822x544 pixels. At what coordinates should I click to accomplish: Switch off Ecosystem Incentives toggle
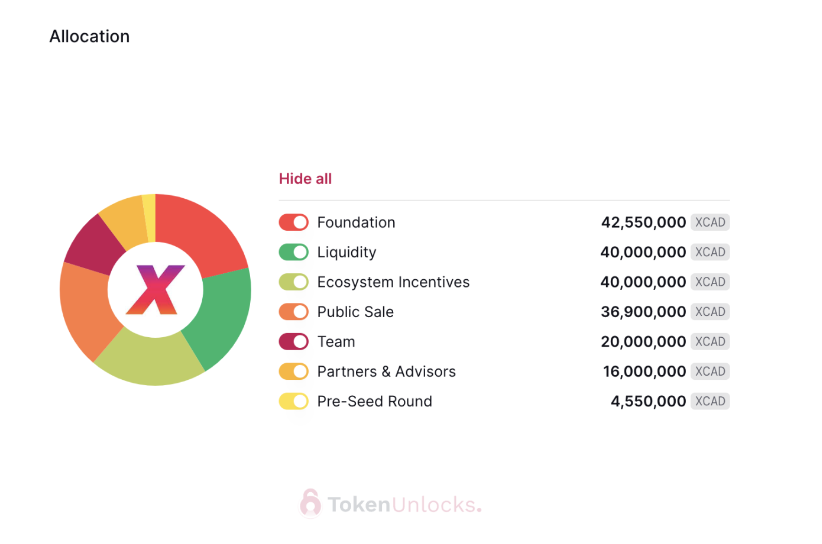(294, 282)
